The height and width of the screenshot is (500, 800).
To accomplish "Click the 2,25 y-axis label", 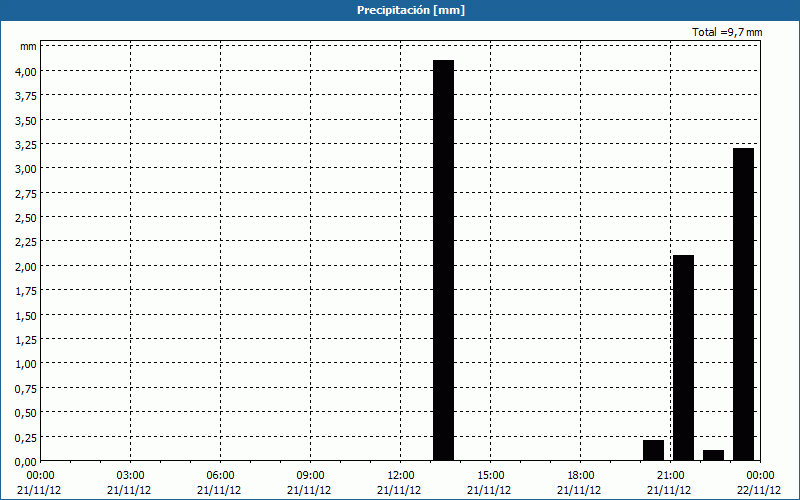I will 26,242.
